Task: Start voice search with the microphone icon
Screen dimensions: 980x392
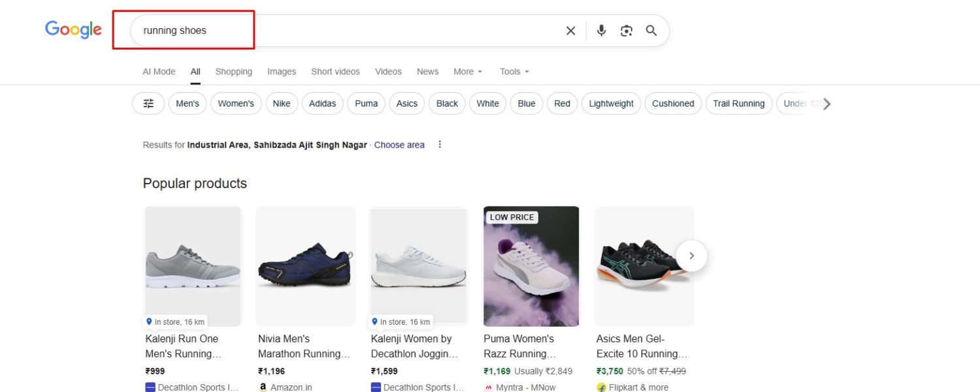Action: (x=601, y=31)
